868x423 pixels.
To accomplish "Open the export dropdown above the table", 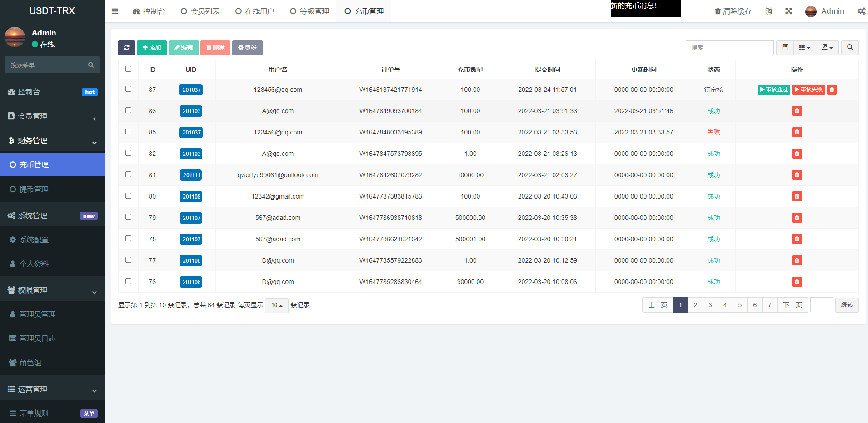I will [827, 48].
